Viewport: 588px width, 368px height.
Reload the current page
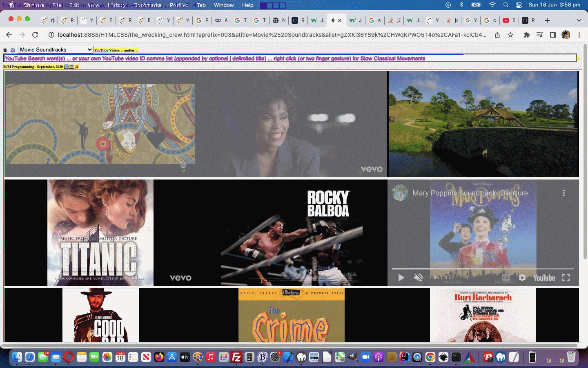pyautogui.click(x=35, y=35)
